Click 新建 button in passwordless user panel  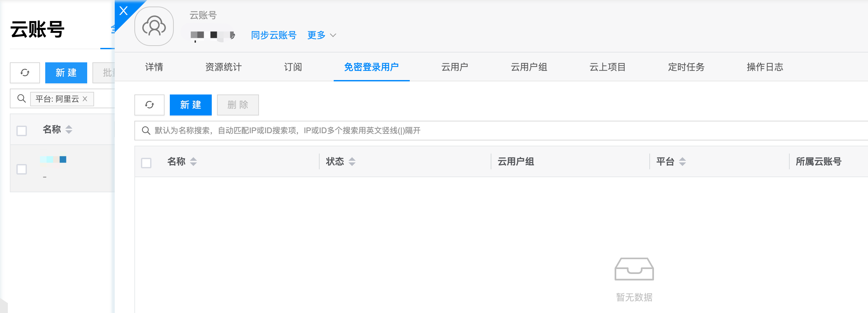tap(191, 105)
